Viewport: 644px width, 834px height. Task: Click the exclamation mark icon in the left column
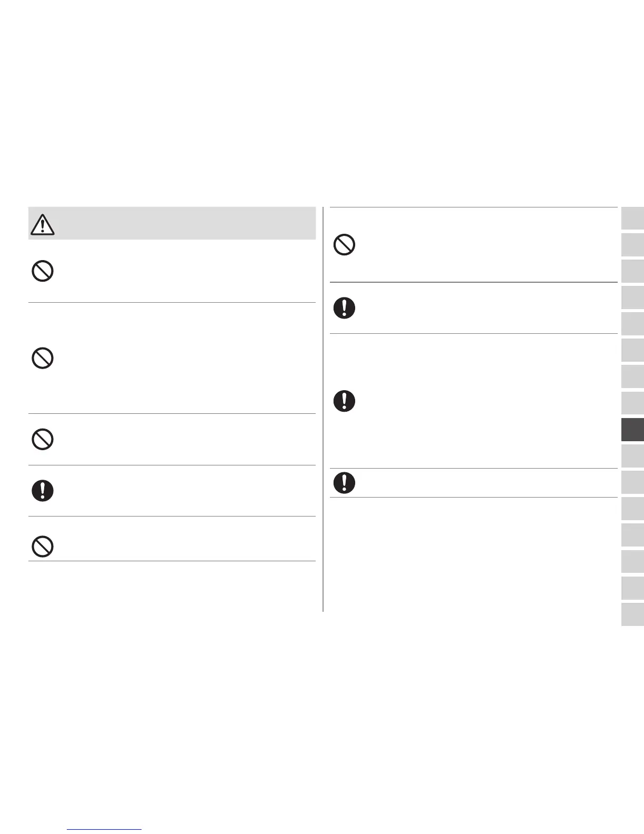pyautogui.click(x=43, y=491)
